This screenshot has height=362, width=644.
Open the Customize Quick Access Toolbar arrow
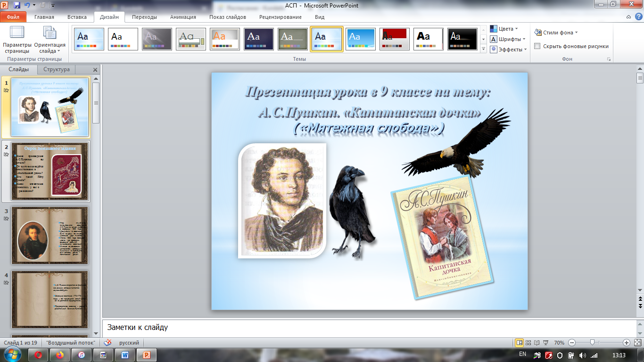(52, 6)
